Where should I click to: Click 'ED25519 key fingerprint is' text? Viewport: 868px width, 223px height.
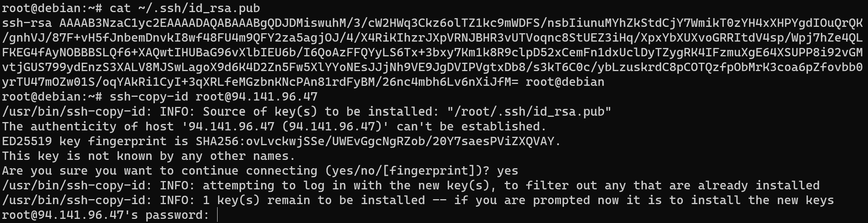coord(95,141)
